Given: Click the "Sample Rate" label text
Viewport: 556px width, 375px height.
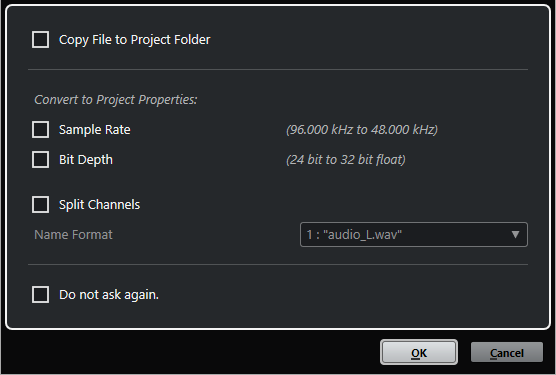Looking at the screenshot, I should coord(95,130).
